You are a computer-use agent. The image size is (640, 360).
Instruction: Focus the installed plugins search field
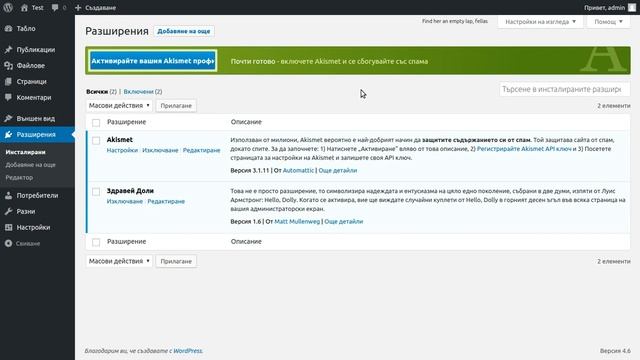coord(564,89)
